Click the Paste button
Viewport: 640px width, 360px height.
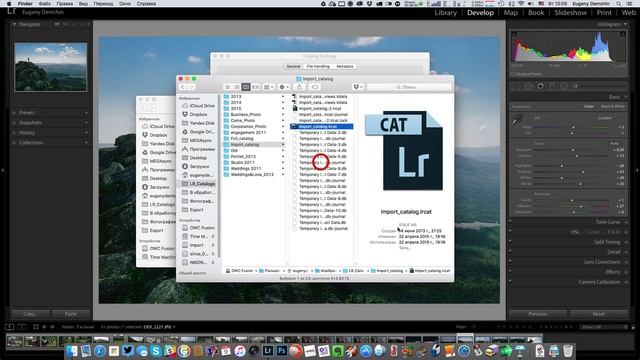click(71, 314)
